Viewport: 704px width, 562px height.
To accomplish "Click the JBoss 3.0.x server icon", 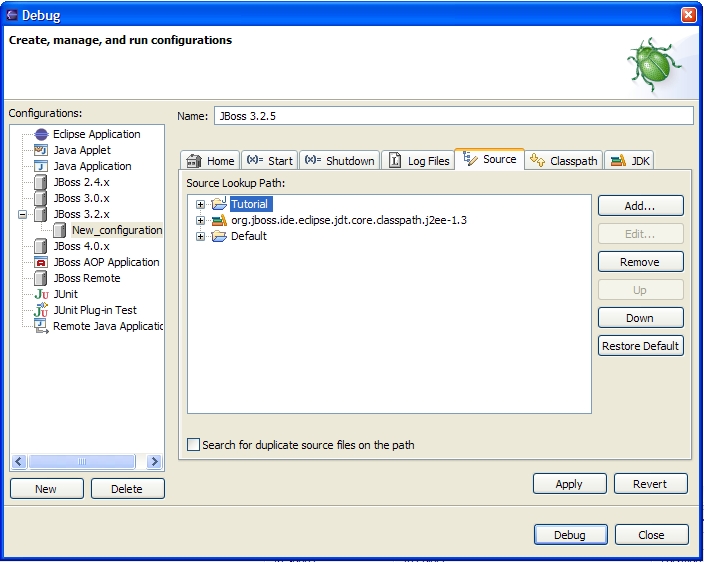I will [x=41, y=198].
